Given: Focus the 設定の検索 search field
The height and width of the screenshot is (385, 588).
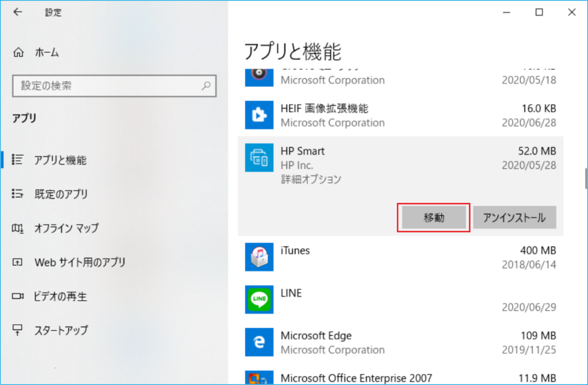Looking at the screenshot, I should click(114, 86).
